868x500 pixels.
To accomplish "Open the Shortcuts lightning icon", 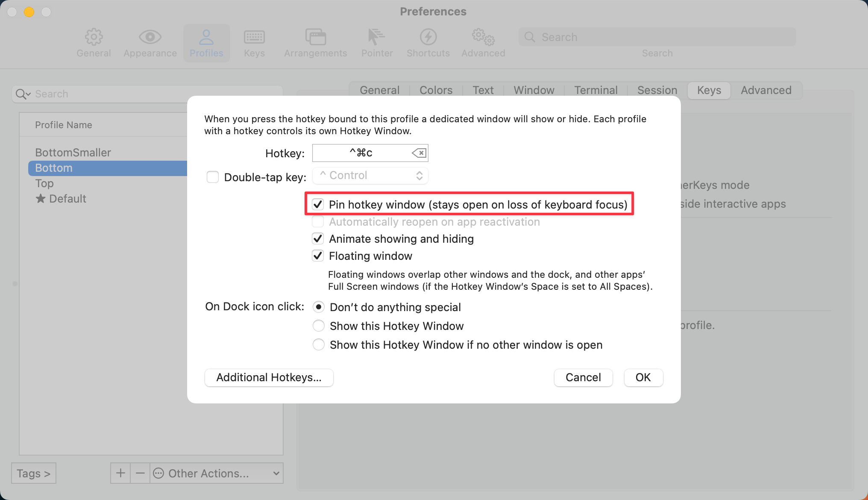I will (x=428, y=38).
